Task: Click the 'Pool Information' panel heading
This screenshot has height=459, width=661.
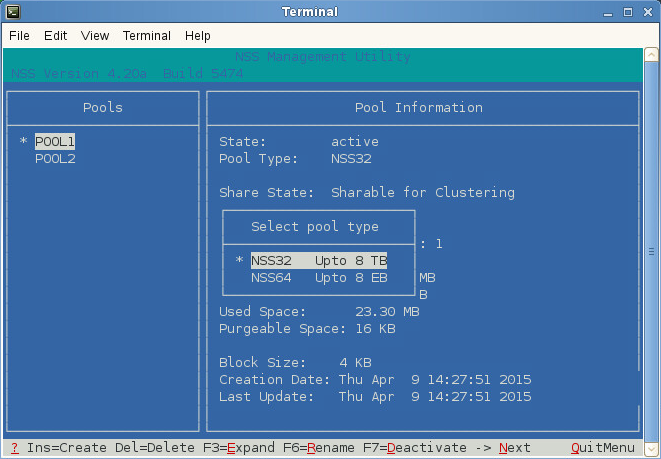Action: (419, 107)
